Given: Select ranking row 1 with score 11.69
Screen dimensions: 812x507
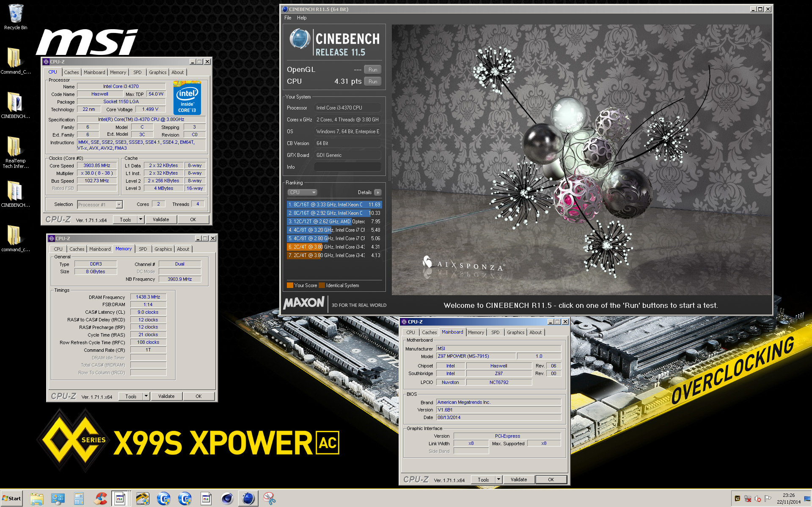Looking at the screenshot, I should click(x=334, y=205).
